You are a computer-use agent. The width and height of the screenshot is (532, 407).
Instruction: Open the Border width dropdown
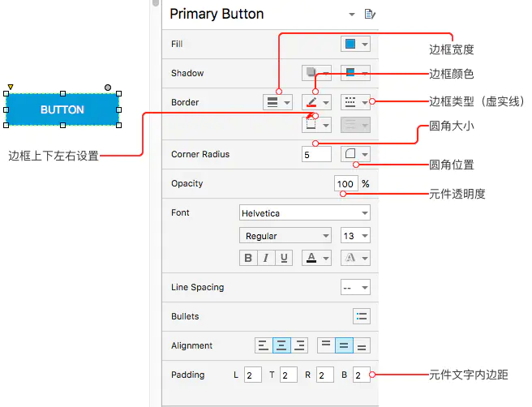277,102
